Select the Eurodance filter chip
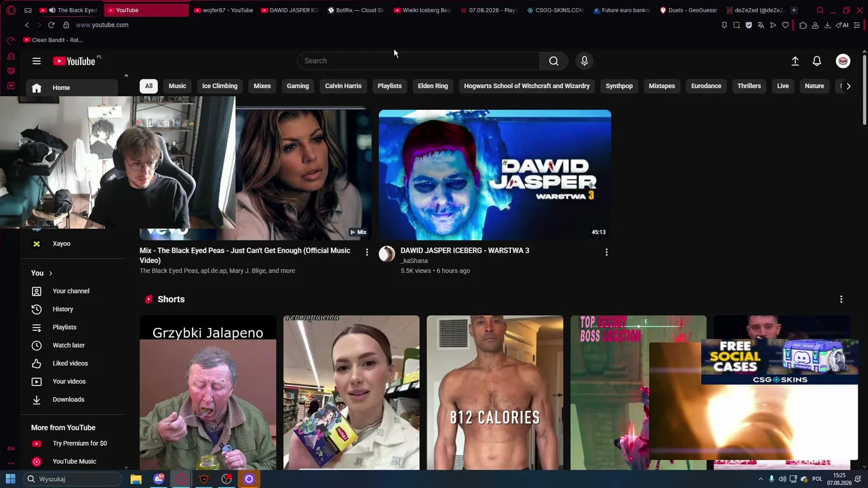 click(706, 86)
